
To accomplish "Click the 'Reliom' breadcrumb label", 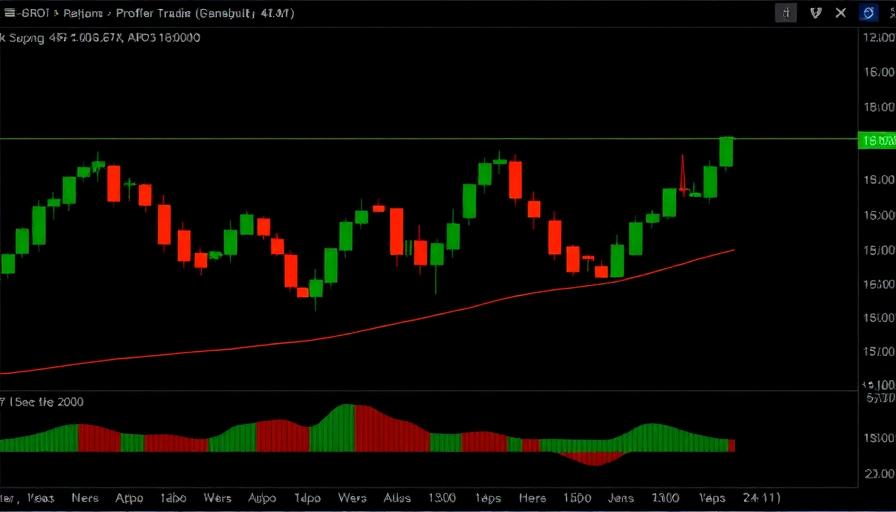I will (83, 13).
